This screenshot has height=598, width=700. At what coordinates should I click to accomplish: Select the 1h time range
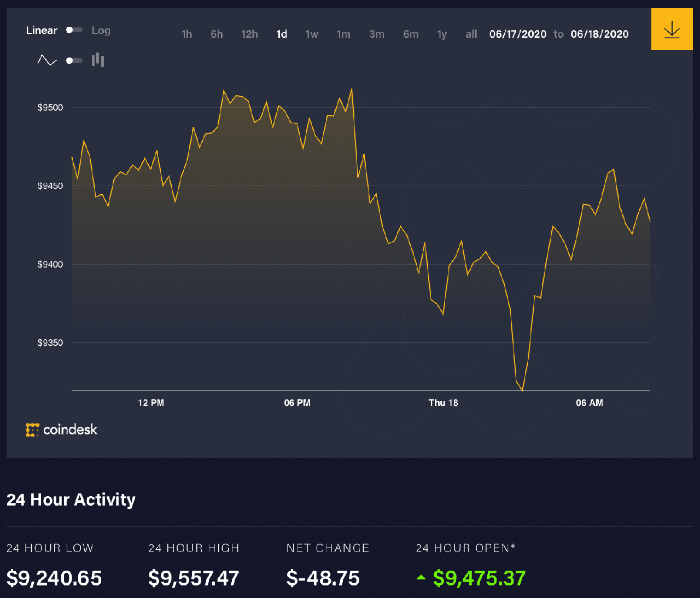pos(186,34)
